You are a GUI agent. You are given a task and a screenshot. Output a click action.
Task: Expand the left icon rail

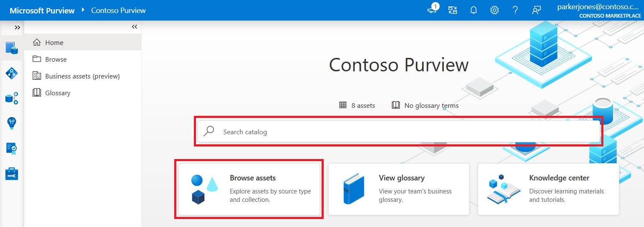tap(17, 27)
